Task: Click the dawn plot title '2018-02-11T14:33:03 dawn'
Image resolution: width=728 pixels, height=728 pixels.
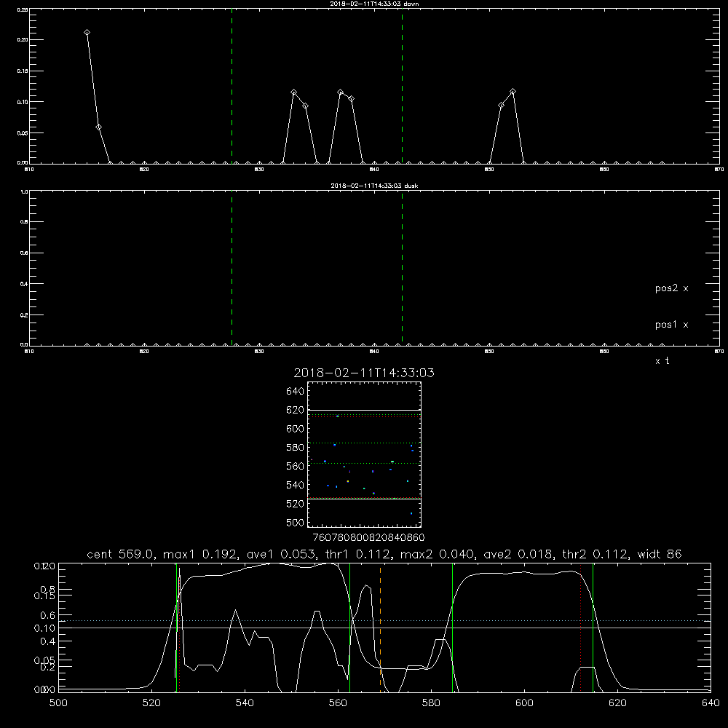Action: click(x=374, y=4)
